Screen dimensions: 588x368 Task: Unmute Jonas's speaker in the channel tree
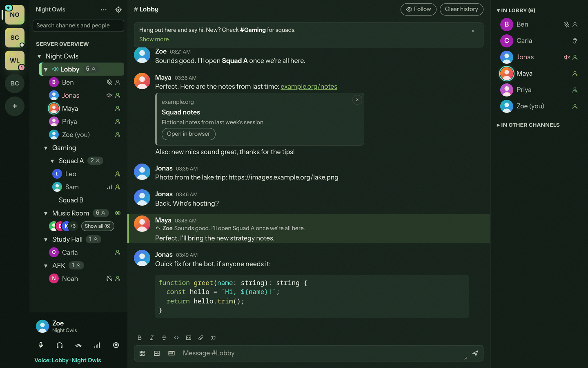point(109,95)
